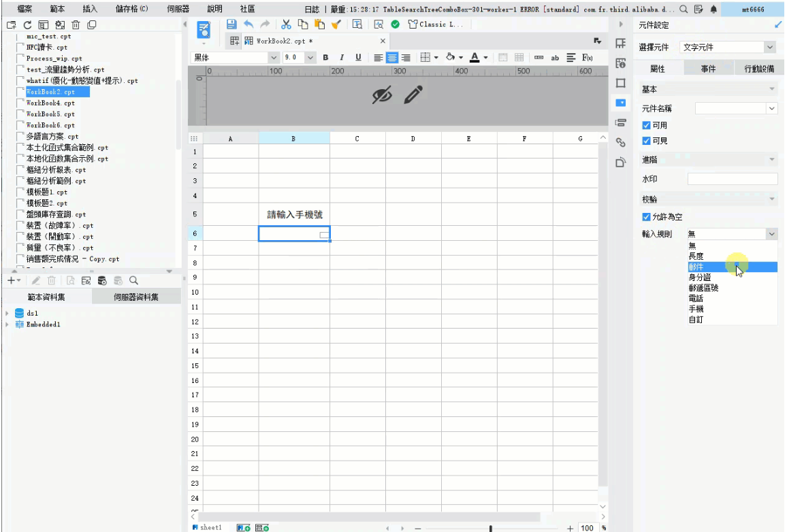The height and width of the screenshot is (532, 787).
Task: Open the font color picker with the underlined A
Action: pos(475,58)
